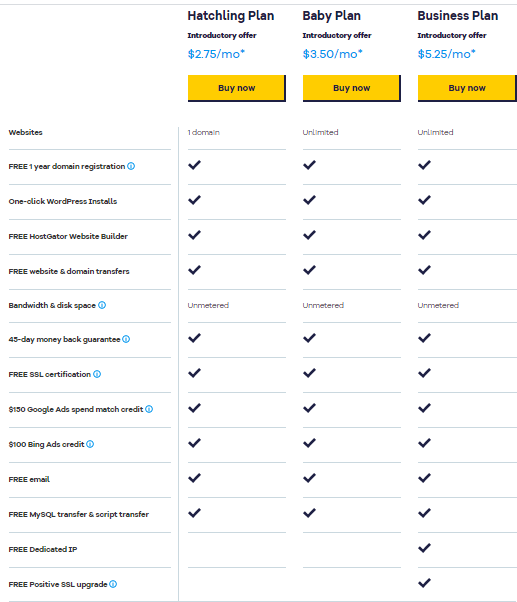Click info icon beside FREE 1 year domain registration
This screenshot has height=602, width=517.
(x=131, y=166)
